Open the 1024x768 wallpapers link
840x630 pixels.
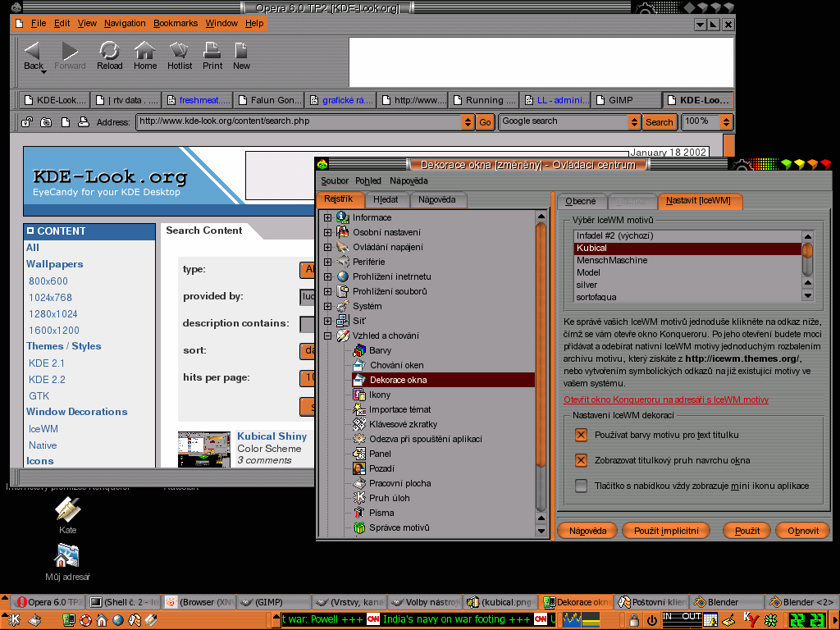click(x=50, y=297)
